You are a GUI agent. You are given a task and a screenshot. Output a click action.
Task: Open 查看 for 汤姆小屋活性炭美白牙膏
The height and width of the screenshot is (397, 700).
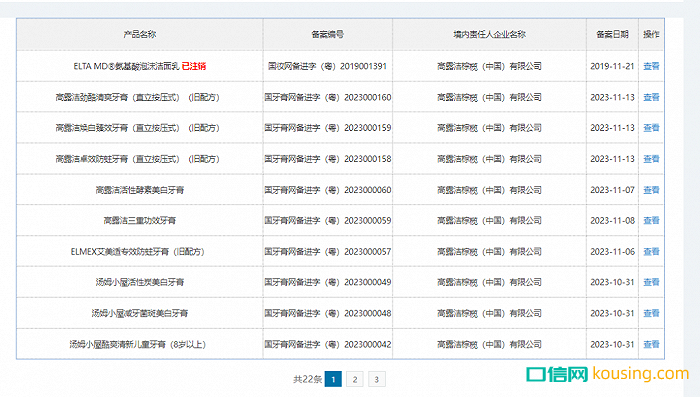[651, 282]
